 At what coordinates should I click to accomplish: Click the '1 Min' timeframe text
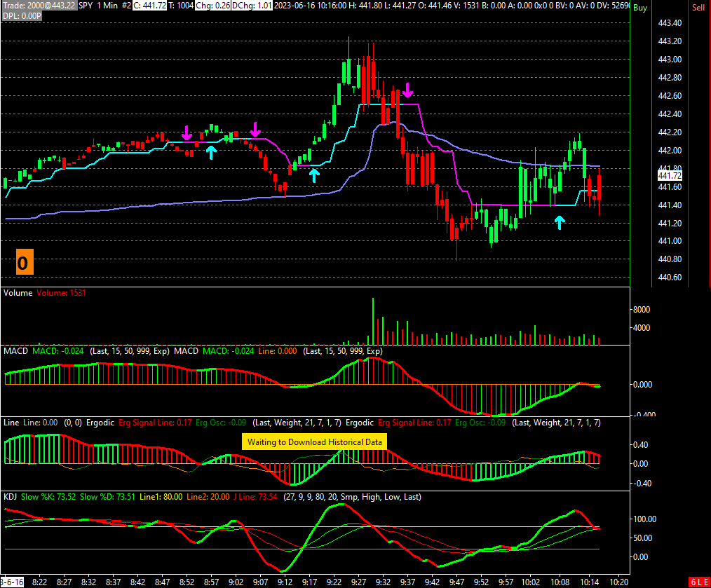[x=107, y=6]
